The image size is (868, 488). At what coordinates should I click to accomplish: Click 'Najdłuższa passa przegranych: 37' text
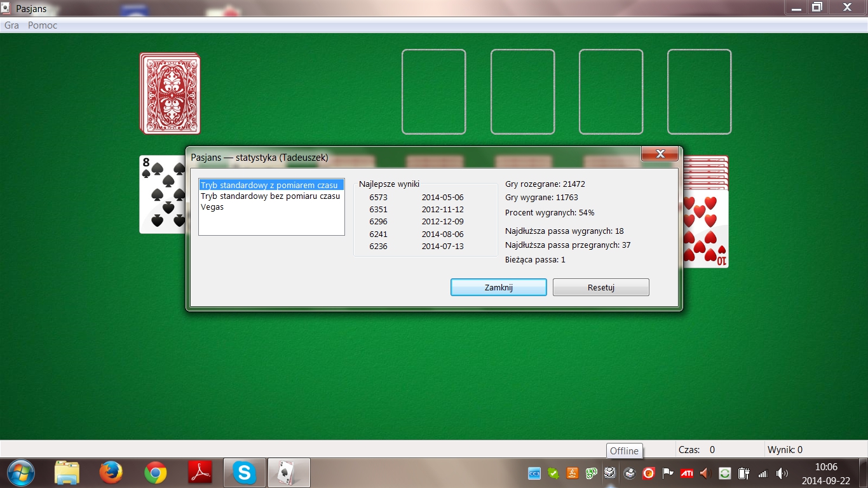[x=568, y=245]
